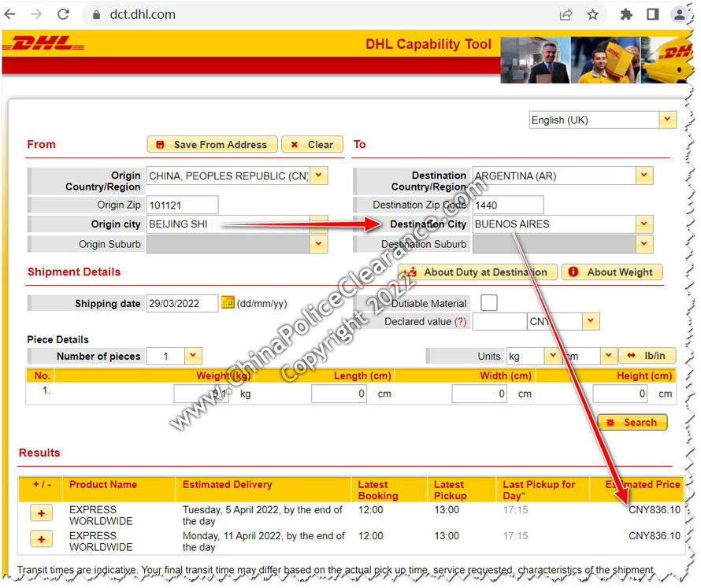Click the header banner courier photo
This screenshot has height=588, width=701.
point(606,60)
